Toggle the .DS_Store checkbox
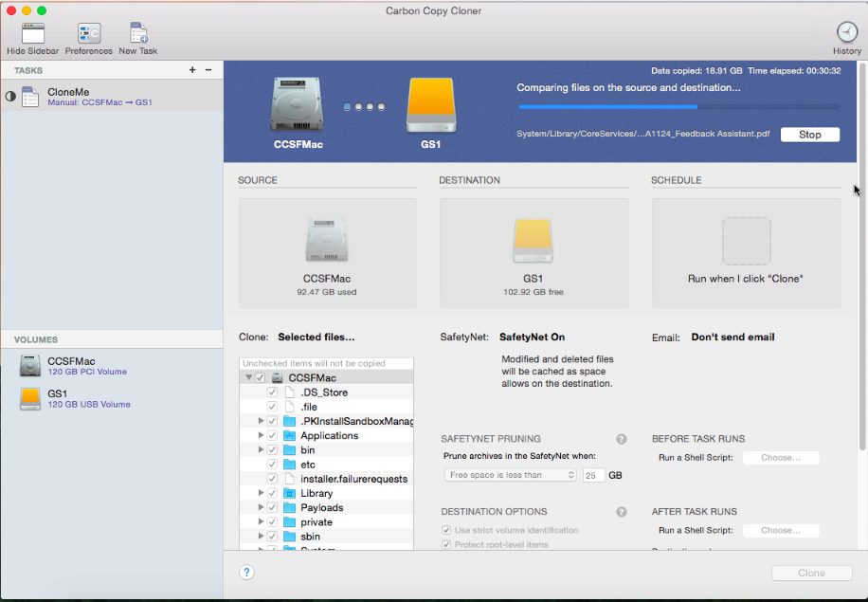The width and height of the screenshot is (868, 602). tap(272, 392)
